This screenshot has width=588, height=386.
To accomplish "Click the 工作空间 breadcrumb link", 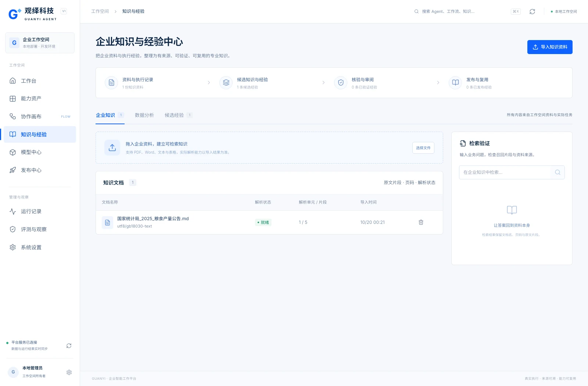I will [x=100, y=11].
